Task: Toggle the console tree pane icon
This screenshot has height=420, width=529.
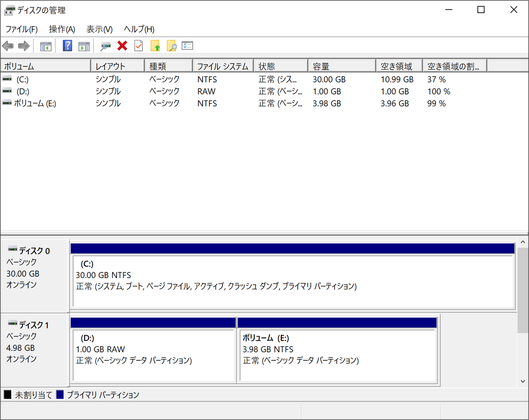Action: [46, 46]
